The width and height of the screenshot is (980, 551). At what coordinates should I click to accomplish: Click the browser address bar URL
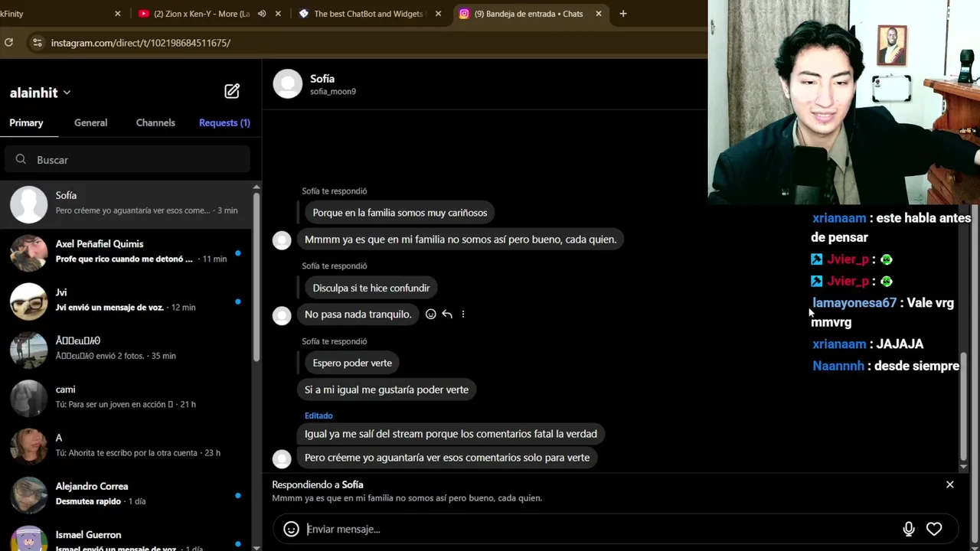coord(141,43)
